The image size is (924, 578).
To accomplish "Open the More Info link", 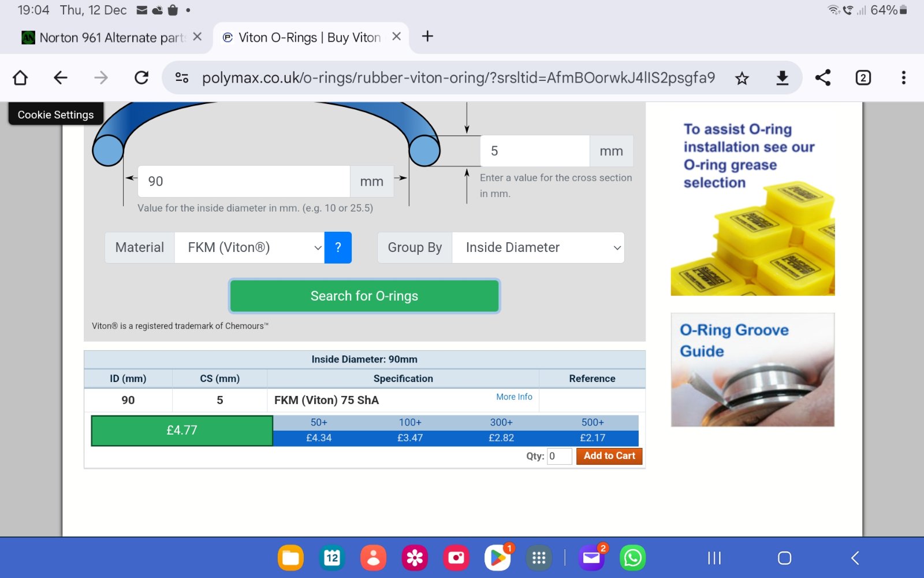I will (x=514, y=397).
